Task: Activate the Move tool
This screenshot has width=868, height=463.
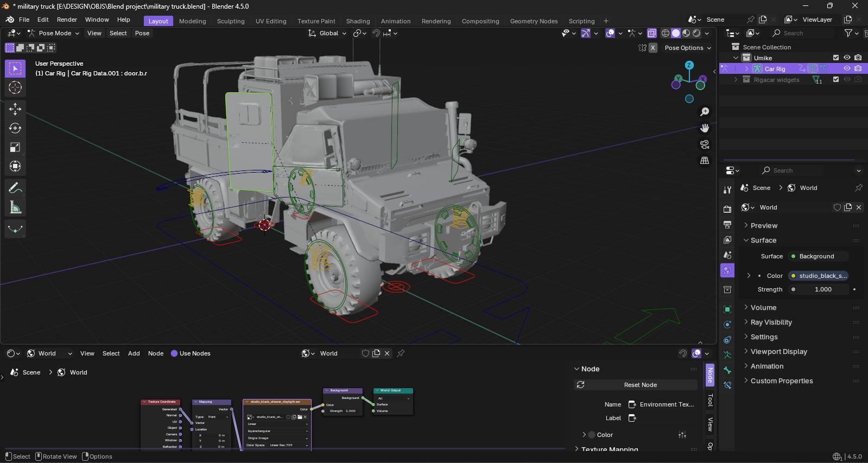Action: tap(15, 109)
